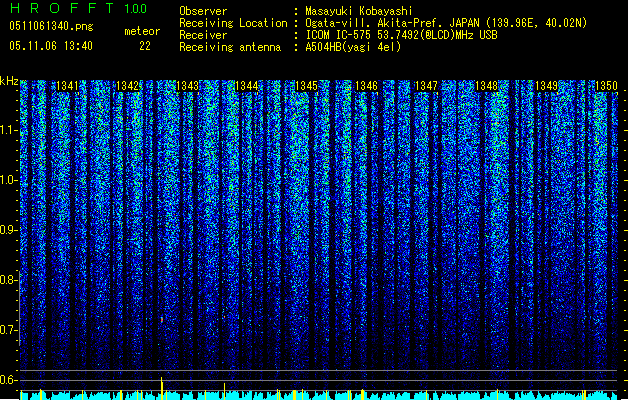Click the tallest yellow spike in the power graph
The width and height of the screenshot is (629, 400).
[162, 388]
